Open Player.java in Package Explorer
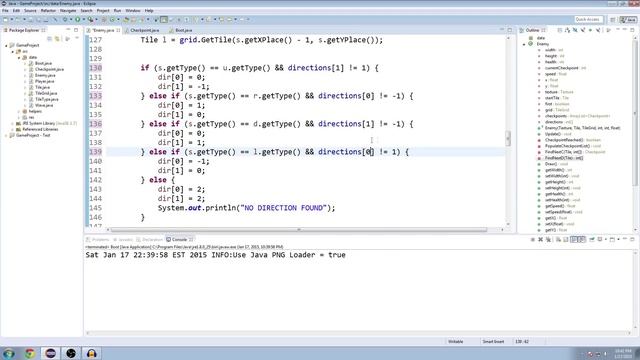Image resolution: width=640 pixels, height=360 pixels. pyautogui.click(x=44, y=81)
